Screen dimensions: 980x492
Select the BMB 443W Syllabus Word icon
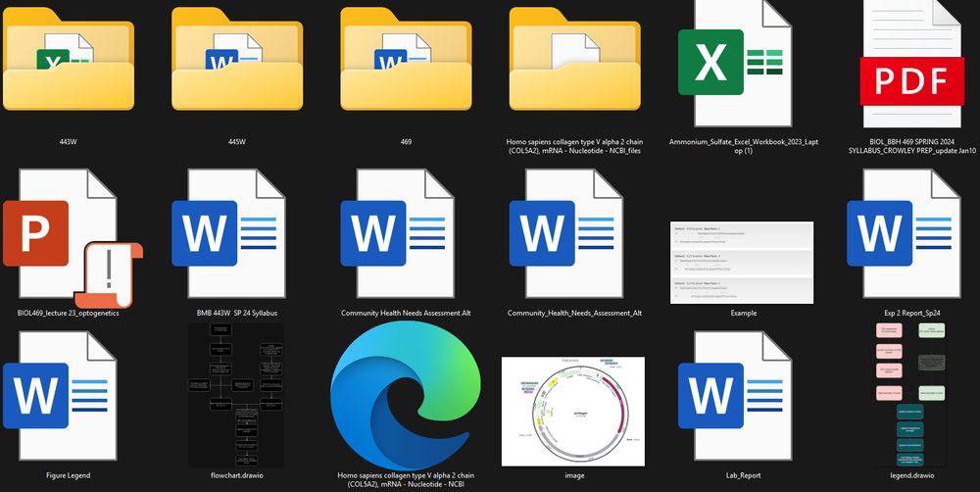(x=228, y=233)
